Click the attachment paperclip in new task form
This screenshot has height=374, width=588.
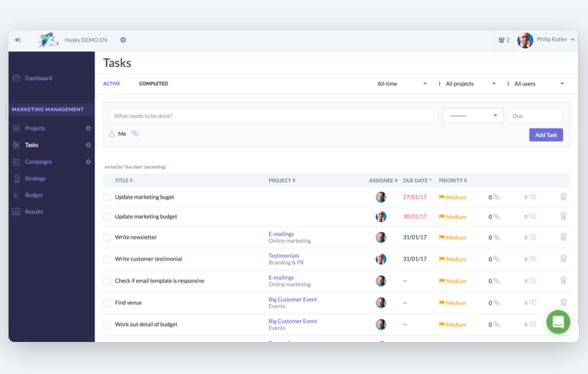click(x=135, y=133)
